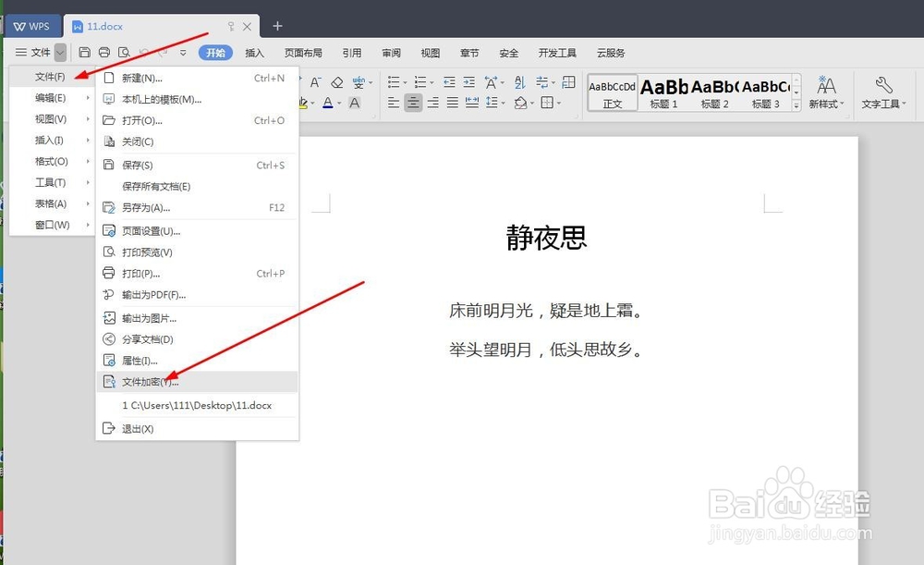Select the bulleted list icon
The image size is (924, 565).
[x=395, y=81]
